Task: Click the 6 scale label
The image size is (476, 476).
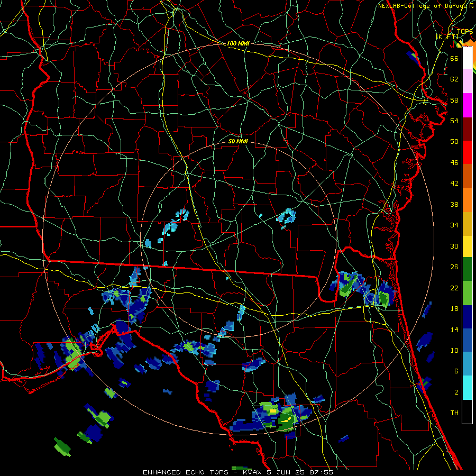Action: pyautogui.click(x=456, y=371)
